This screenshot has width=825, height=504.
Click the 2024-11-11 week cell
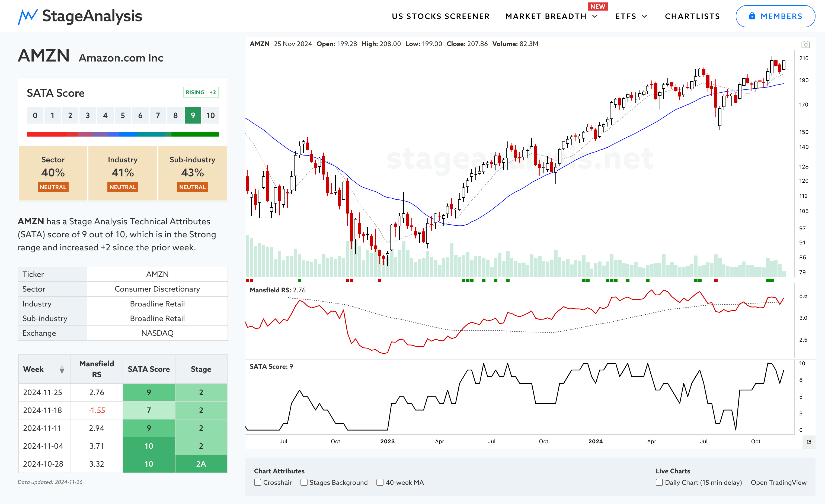pyautogui.click(x=44, y=428)
